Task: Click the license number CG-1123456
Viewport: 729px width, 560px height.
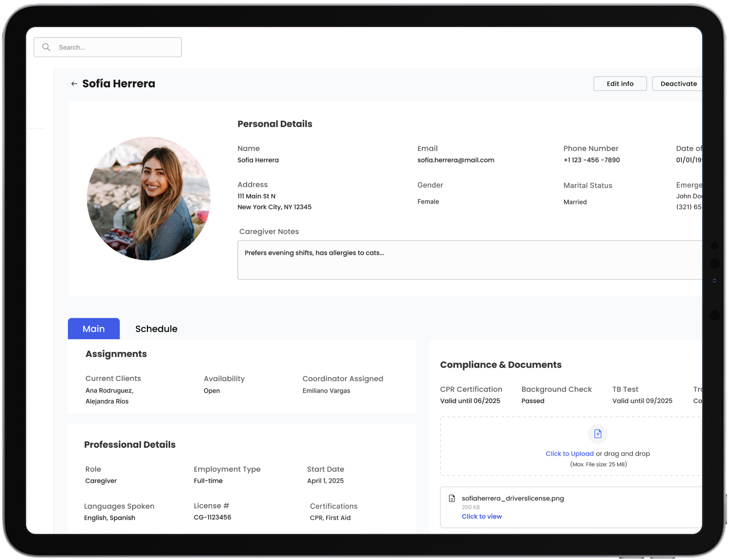Action: tap(212, 517)
